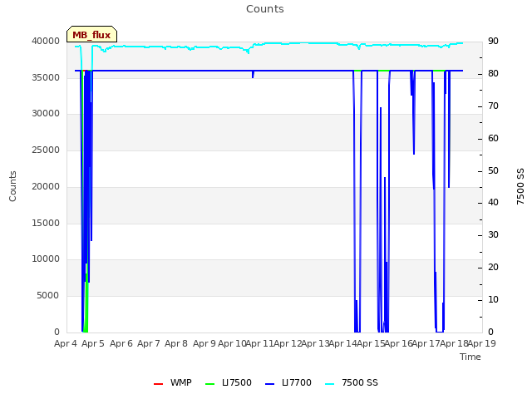
Task: Click the 80 right-axis value
Action: click(493, 74)
